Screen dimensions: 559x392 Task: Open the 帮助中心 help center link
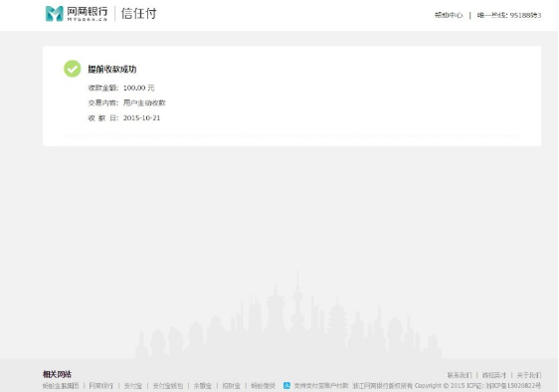[x=449, y=15]
